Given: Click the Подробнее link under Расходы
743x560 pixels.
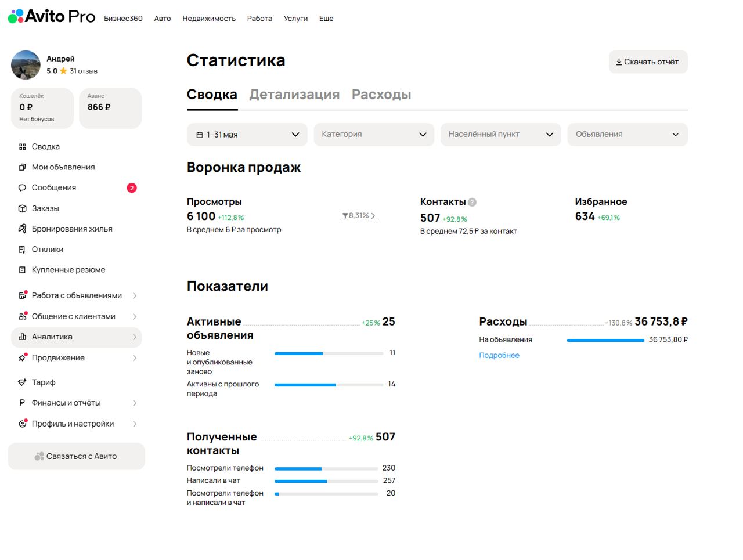Looking at the screenshot, I should pyautogui.click(x=499, y=355).
